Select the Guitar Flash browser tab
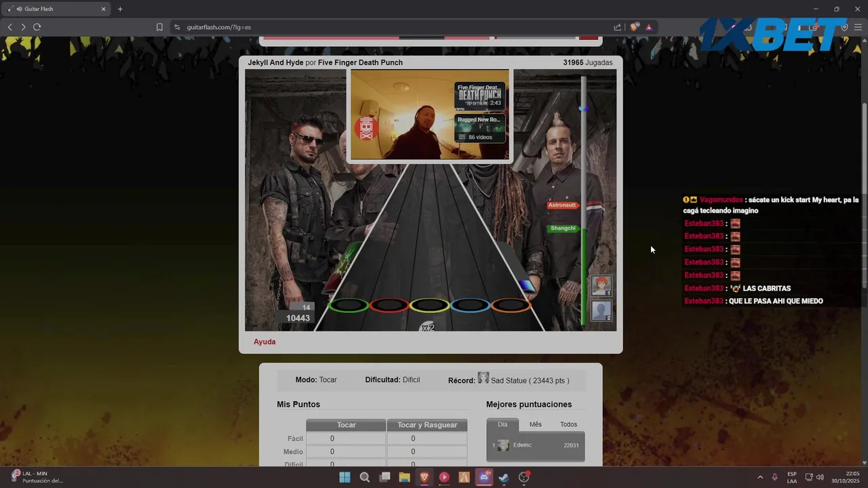 [57, 9]
